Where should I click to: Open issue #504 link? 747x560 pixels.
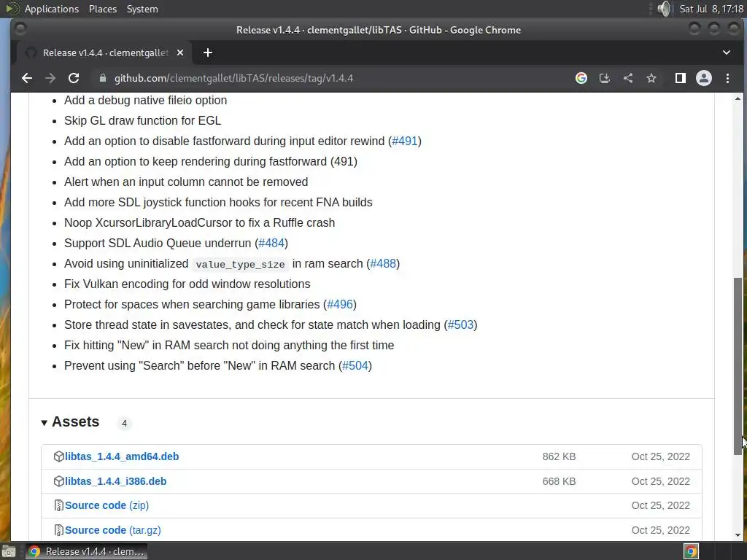355,366
